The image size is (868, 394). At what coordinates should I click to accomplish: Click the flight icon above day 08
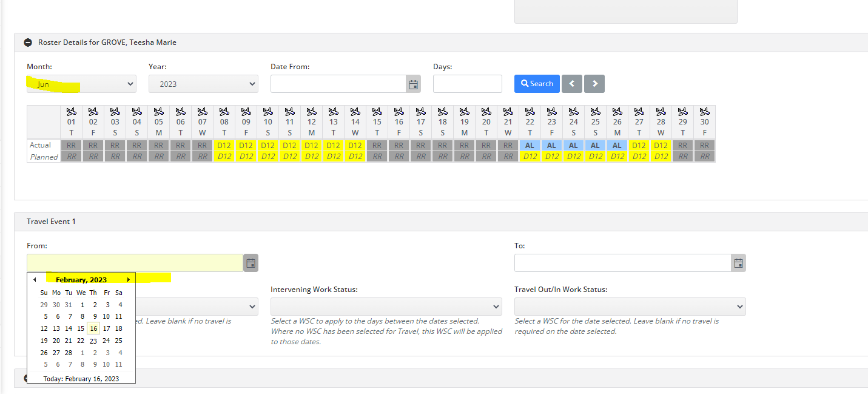[224, 112]
